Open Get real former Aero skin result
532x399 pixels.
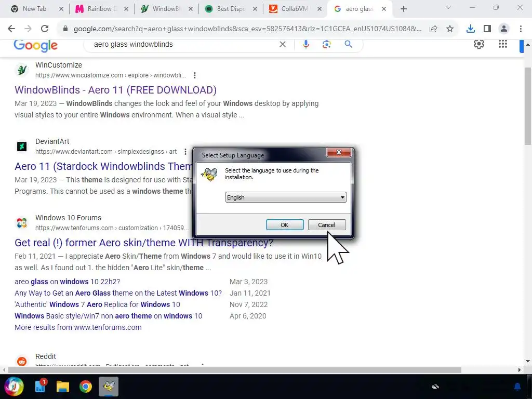click(x=144, y=243)
